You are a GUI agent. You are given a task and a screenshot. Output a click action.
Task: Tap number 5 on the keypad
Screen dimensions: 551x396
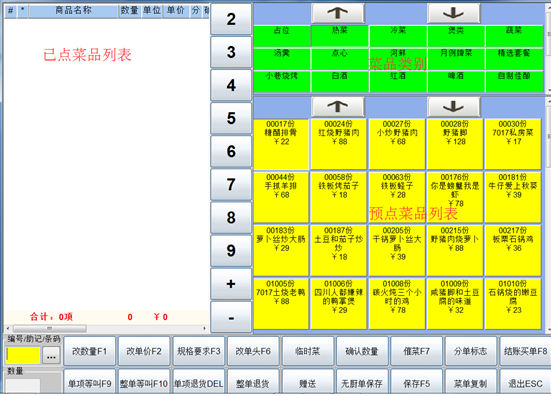pos(231,118)
